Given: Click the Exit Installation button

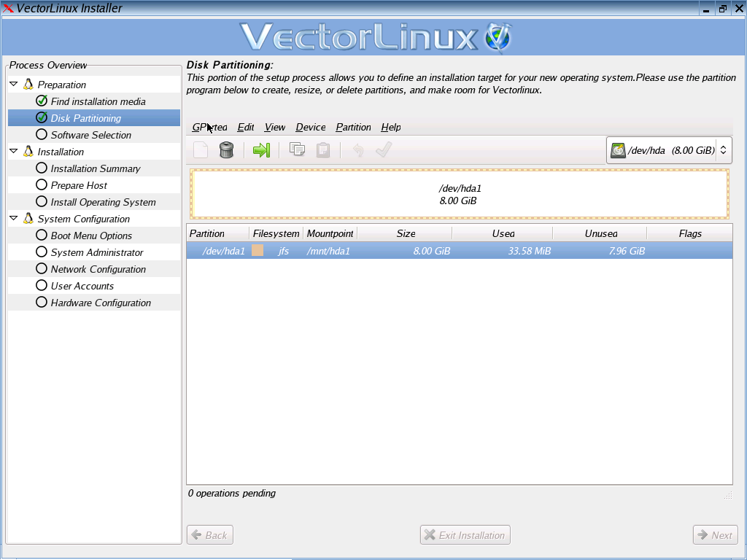Looking at the screenshot, I should coord(465,535).
